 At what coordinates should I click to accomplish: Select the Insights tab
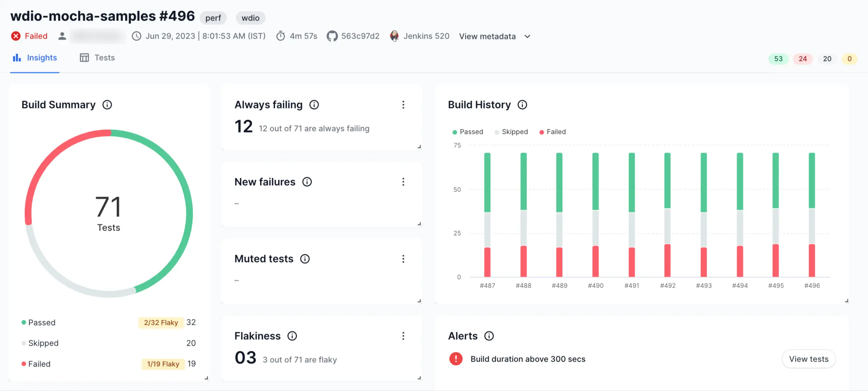[35, 58]
